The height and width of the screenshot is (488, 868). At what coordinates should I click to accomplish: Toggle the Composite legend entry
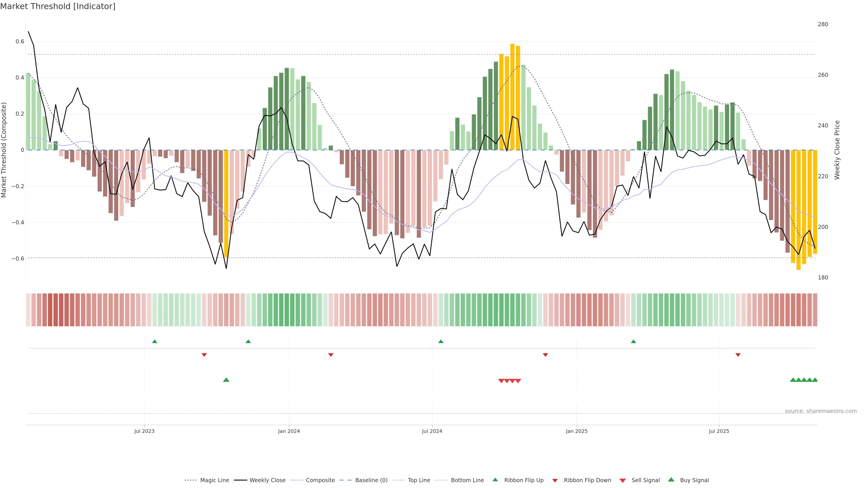320,480
